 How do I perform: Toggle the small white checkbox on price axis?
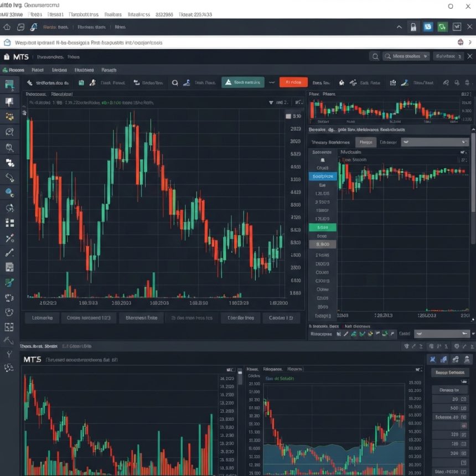tap(288, 116)
